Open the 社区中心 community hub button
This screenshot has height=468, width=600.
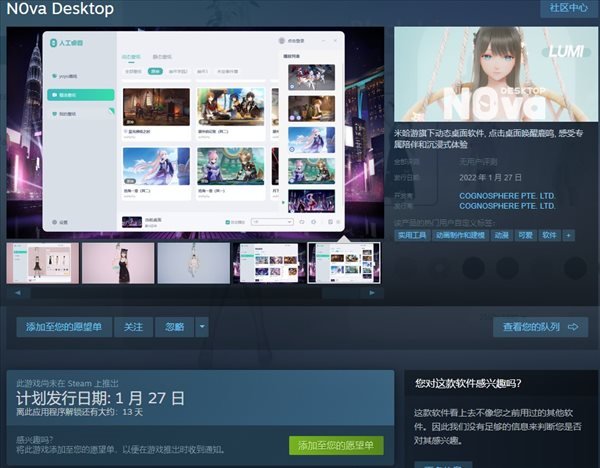coord(569,8)
